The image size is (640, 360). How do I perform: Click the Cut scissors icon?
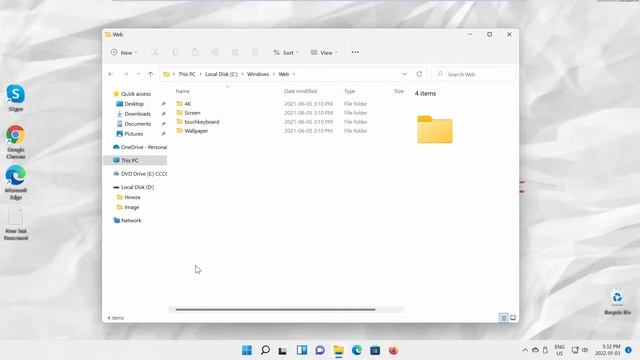[155, 52]
